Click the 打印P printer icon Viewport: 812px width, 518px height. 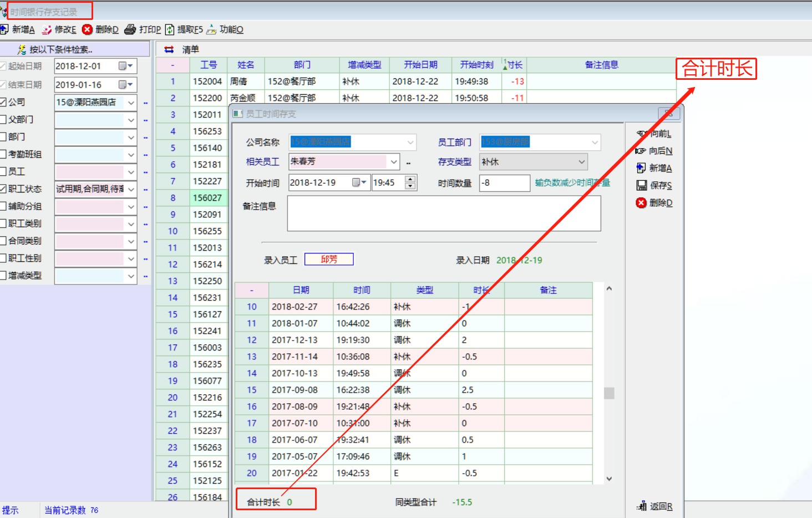click(130, 29)
